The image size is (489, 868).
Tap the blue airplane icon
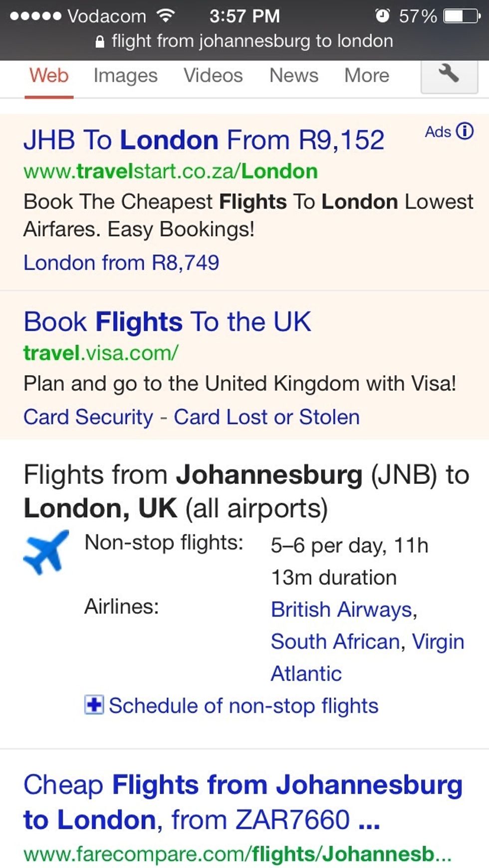pyautogui.click(x=46, y=552)
